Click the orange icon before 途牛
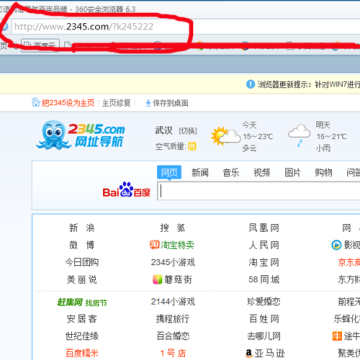Image resolution: width=360 pixels, height=360 pixels. coord(337,336)
